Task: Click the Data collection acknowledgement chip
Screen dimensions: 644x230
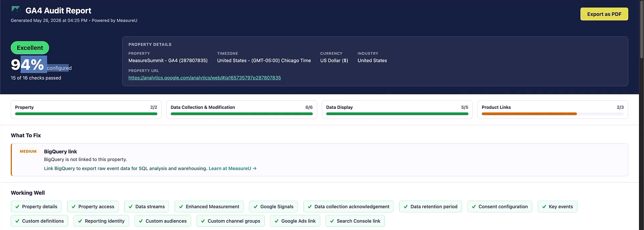Action: pos(348,207)
